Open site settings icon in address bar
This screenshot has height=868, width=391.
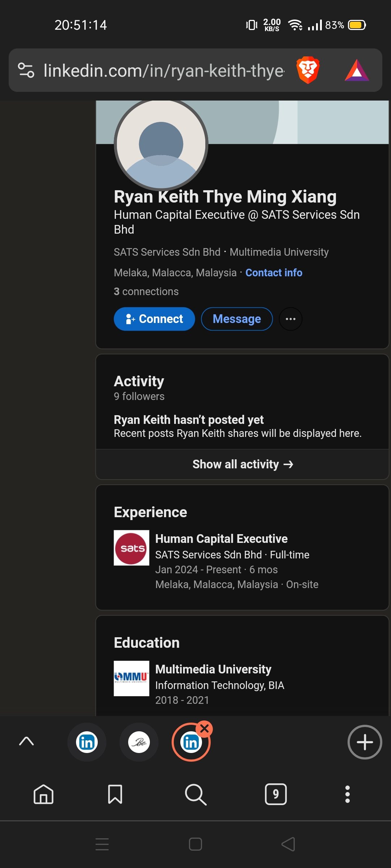[26, 70]
